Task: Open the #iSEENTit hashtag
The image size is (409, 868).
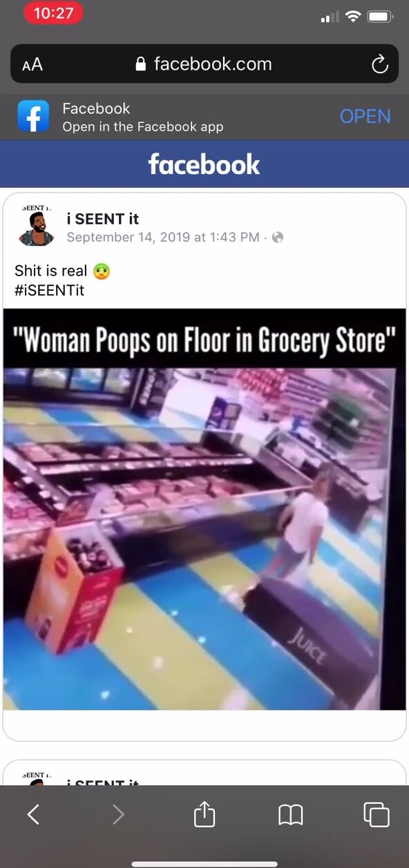Action: [49, 290]
